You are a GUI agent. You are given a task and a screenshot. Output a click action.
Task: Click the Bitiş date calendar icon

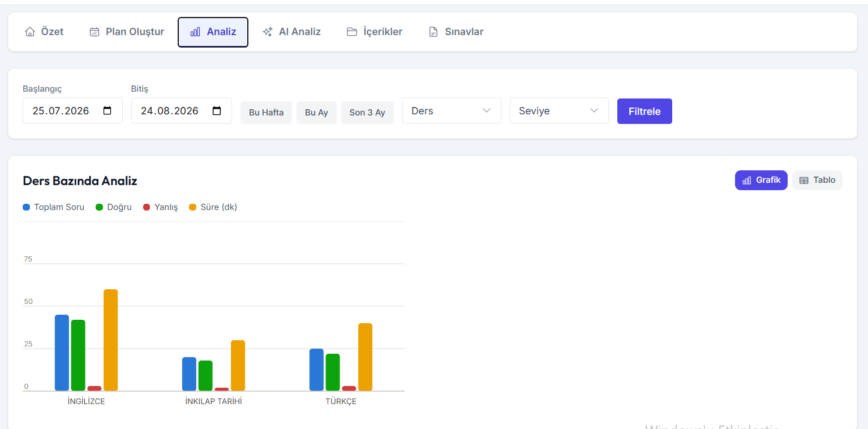217,111
